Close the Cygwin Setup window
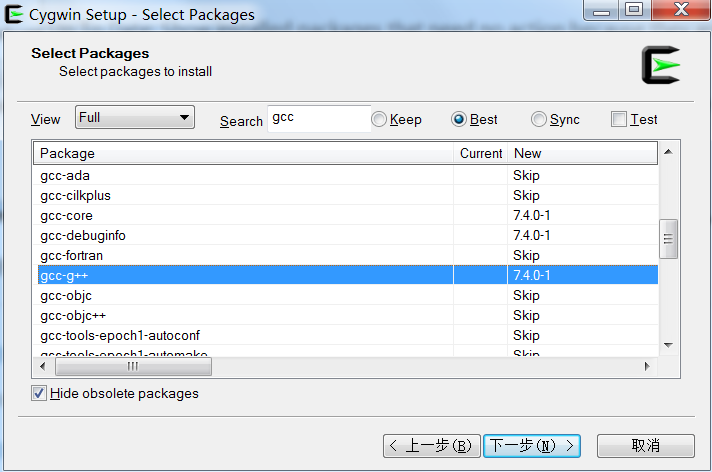This screenshot has width=712, height=472. coord(681,10)
